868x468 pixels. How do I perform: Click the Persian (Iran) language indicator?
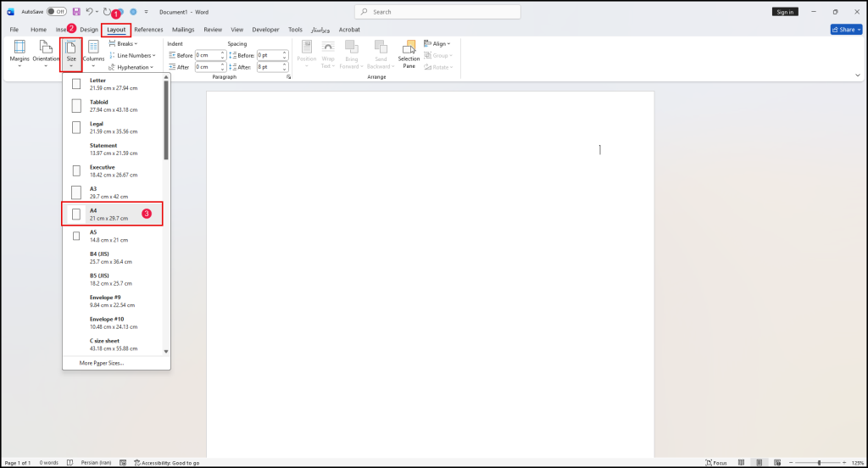[x=97, y=462]
